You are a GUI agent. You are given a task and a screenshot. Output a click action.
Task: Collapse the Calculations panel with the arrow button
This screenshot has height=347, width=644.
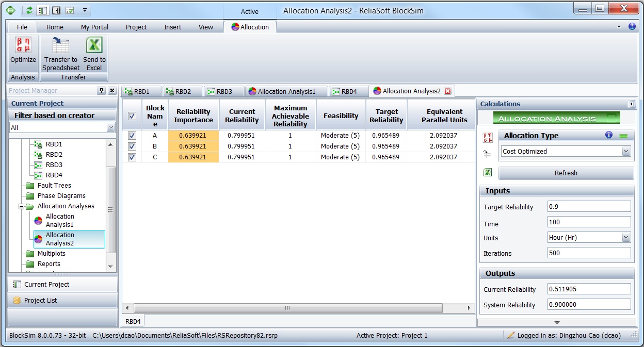click(x=631, y=104)
